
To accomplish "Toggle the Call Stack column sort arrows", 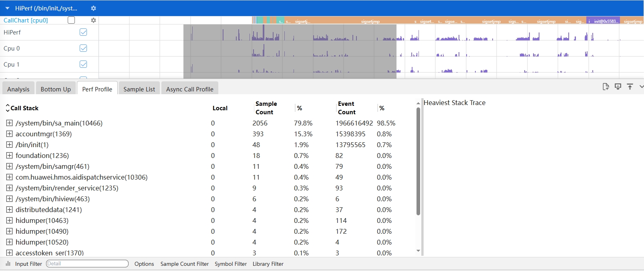I will [x=7, y=108].
